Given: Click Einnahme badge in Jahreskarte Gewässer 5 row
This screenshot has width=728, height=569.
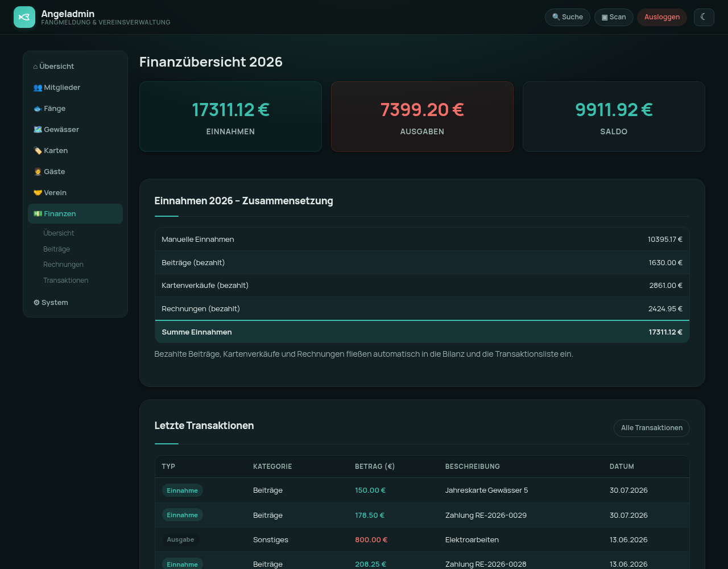Looking at the screenshot, I should [182, 490].
